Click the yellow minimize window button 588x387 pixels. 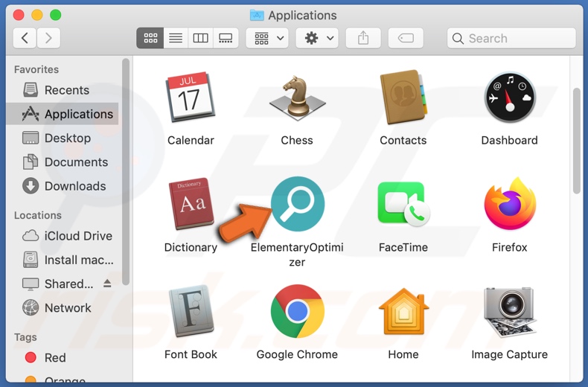(x=37, y=15)
